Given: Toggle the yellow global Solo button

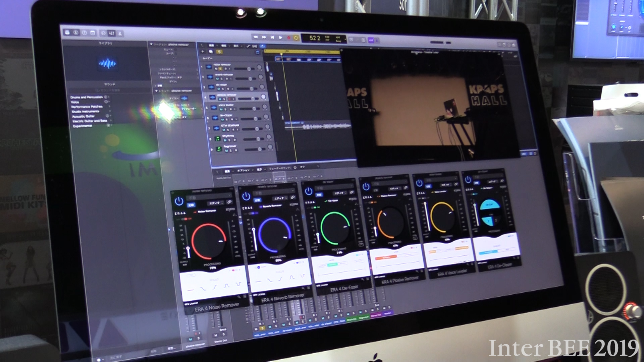Looking at the screenshot, I should pyautogui.click(x=219, y=52).
